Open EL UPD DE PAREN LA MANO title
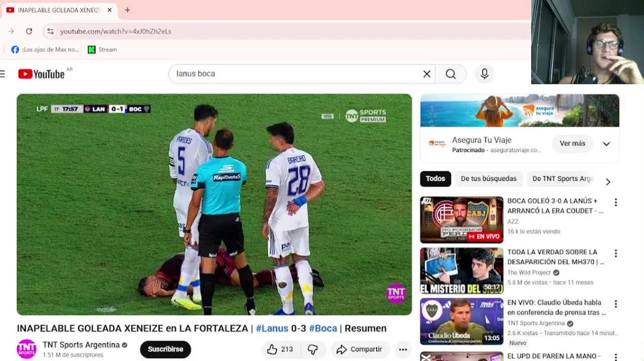644x361 pixels. coord(554,356)
